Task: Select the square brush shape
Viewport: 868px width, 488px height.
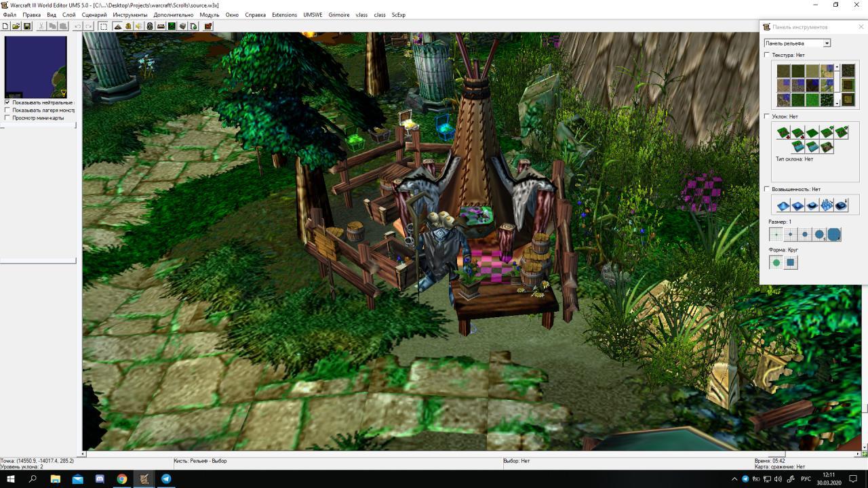Action: click(x=791, y=262)
